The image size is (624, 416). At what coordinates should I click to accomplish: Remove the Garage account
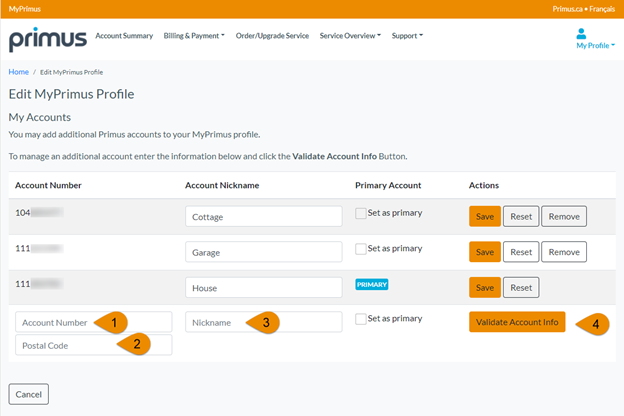(x=564, y=252)
